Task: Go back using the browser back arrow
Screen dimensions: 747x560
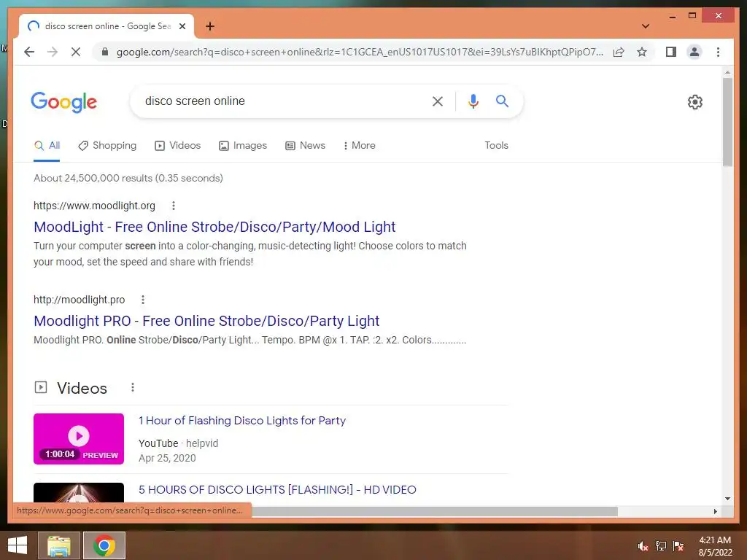Action: (x=29, y=52)
